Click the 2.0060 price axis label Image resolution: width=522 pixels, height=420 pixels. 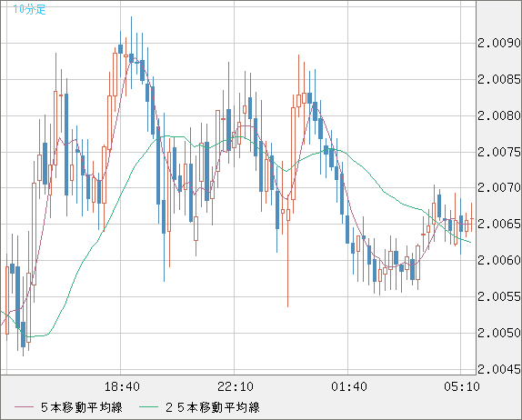499,260
